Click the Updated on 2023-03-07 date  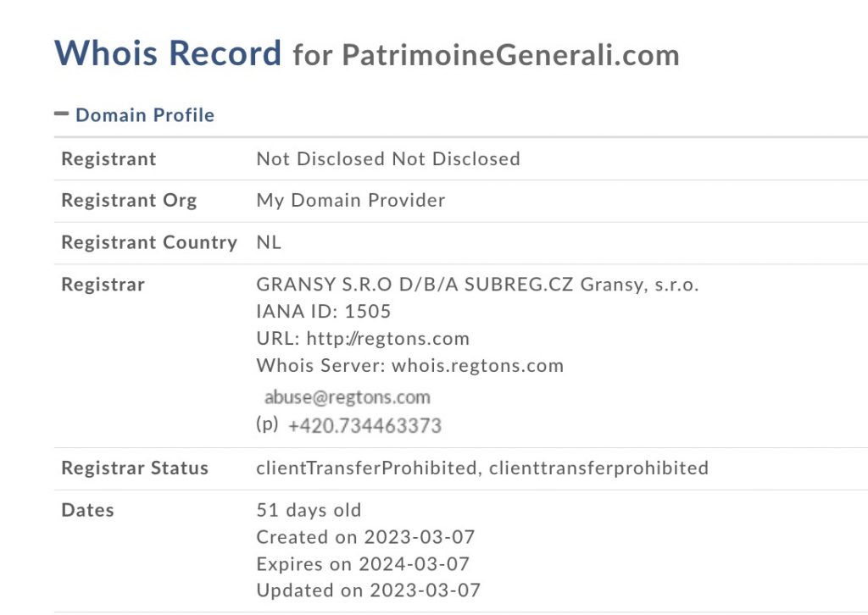click(369, 590)
